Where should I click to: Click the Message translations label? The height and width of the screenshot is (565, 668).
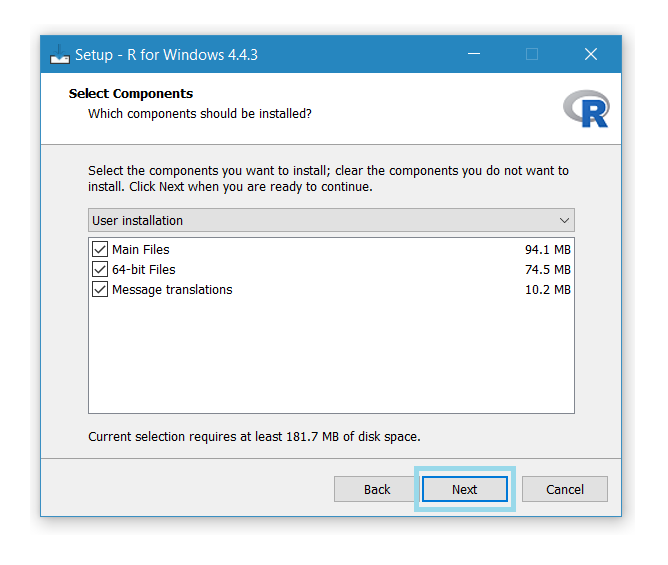172,290
